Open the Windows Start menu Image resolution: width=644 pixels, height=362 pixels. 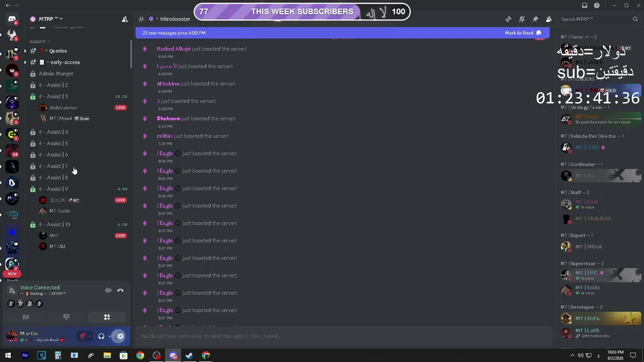click(x=8, y=355)
